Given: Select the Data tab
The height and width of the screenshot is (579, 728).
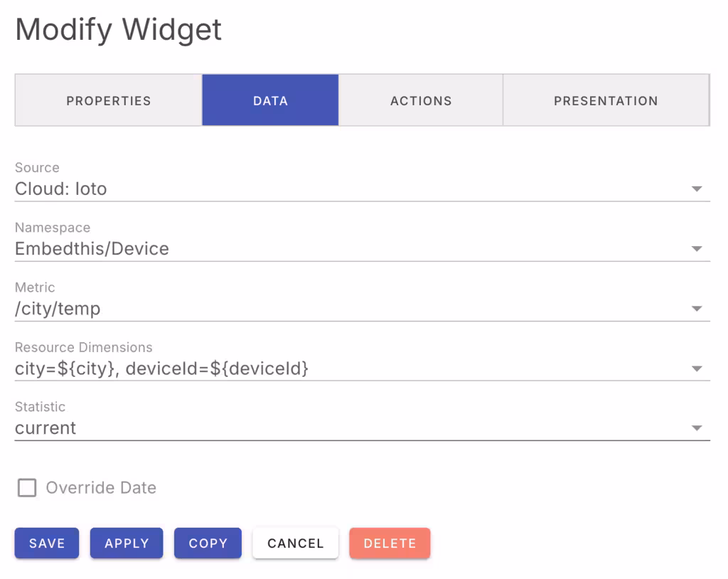Looking at the screenshot, I should [x=270, y=100].
